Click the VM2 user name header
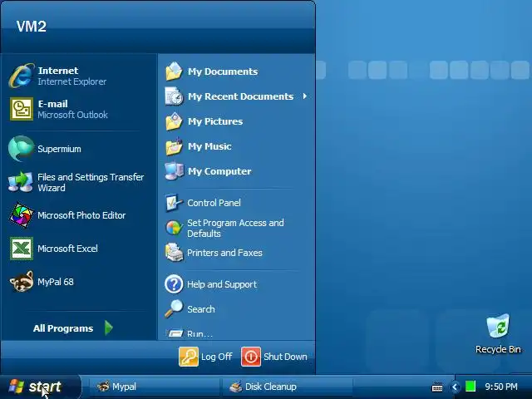The image size is (532, 399). 32,27
